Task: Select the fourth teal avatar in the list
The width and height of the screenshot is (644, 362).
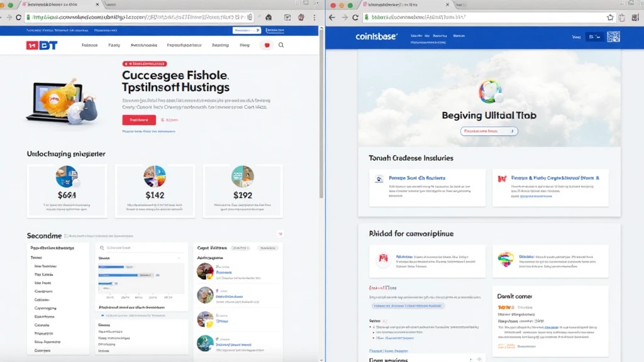Action: tap(205, 344)
